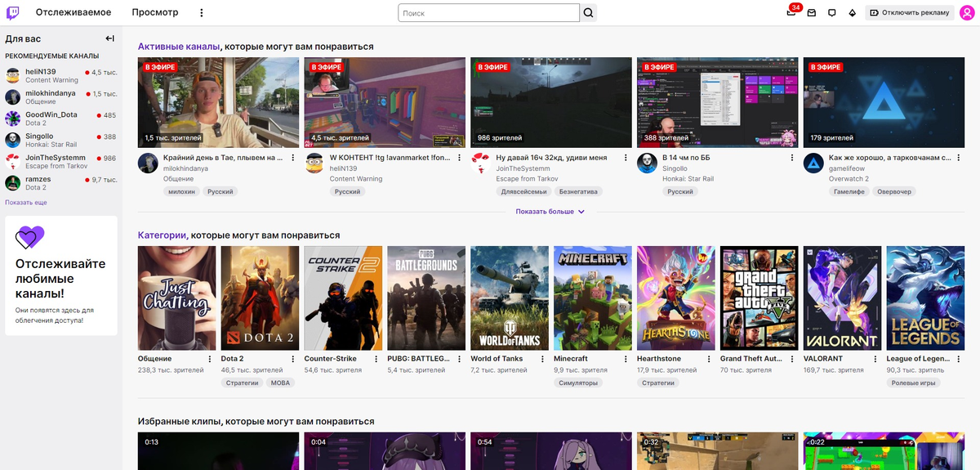The height and width of the screenshot is (470, 980).
Task: Open the three-dot more menu in header
Action: pyautogui.click(x=202, y=13)
